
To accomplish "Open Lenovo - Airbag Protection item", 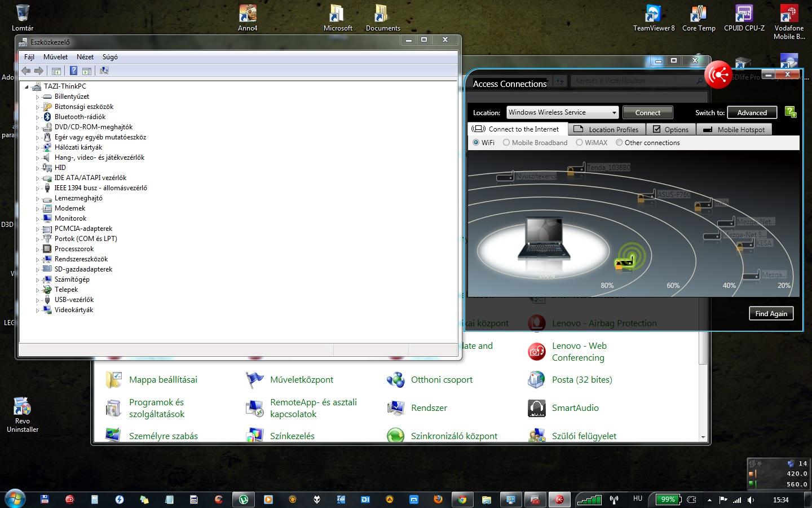I will coord(592,323).
